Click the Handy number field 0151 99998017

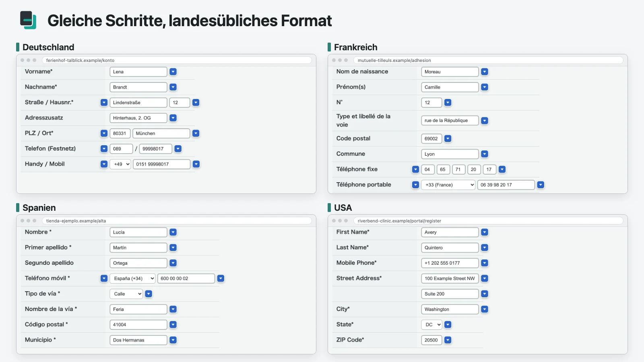pyautogui.click(x=161, y=164)
